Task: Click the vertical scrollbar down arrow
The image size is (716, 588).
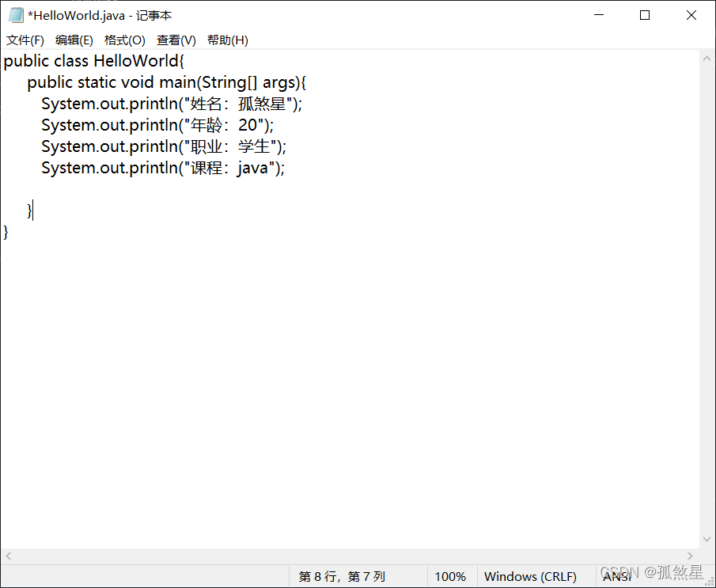Action: (707, 539)
